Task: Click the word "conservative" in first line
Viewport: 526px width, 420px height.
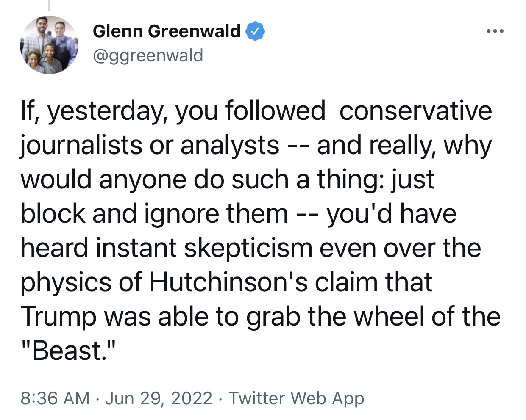Action: point(416,111)
